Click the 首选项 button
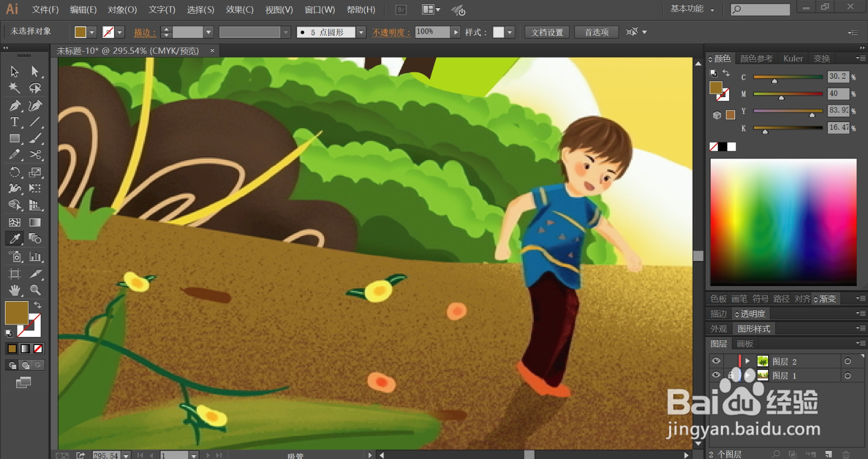This screenshot has height=459, width=868. coord(597,33)
